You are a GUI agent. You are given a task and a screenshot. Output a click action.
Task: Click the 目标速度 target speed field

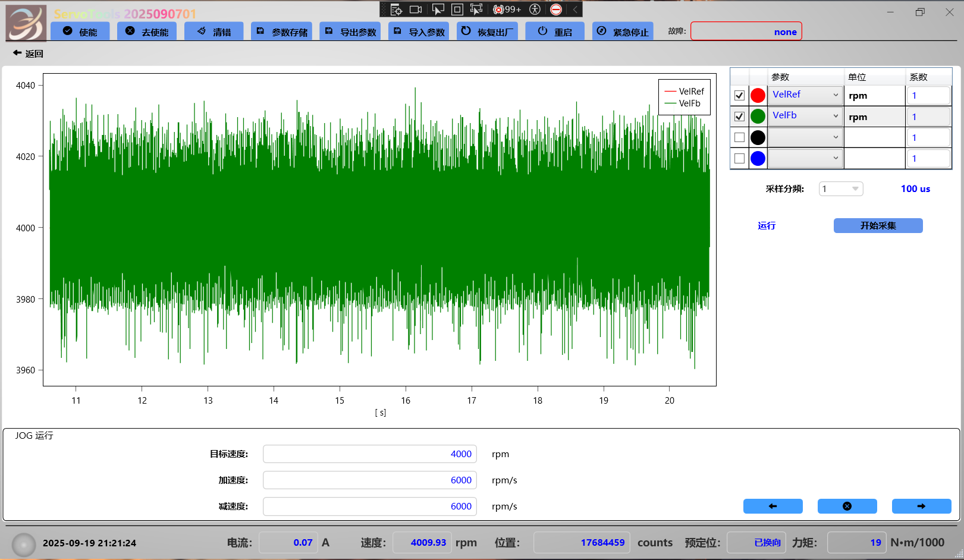(370, 454)
